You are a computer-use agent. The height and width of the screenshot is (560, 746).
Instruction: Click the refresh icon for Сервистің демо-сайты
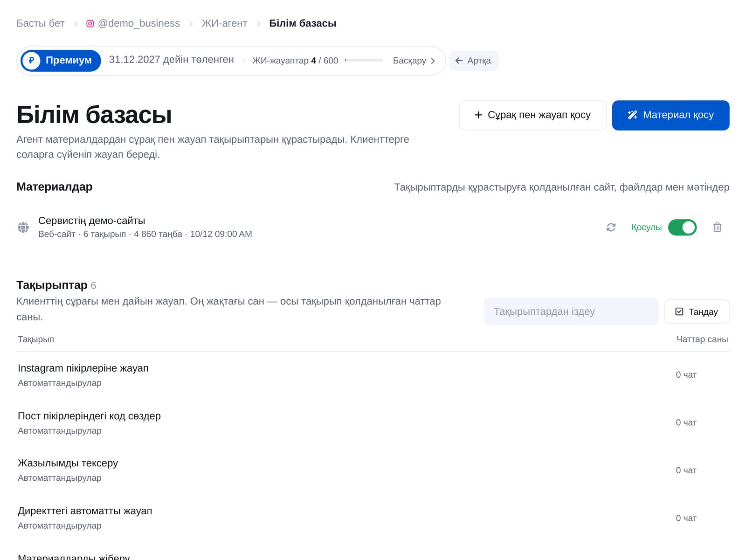point(611,227)
